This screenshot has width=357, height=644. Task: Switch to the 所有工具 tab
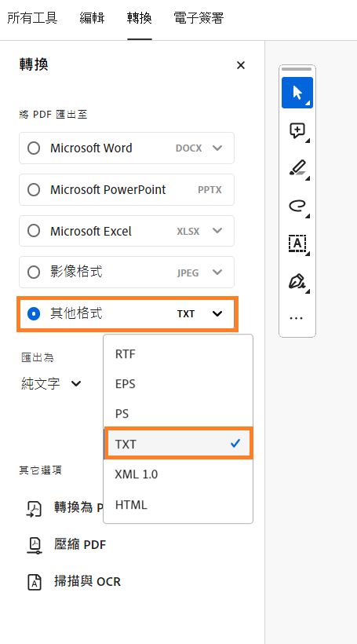click(x=32, y=18)
